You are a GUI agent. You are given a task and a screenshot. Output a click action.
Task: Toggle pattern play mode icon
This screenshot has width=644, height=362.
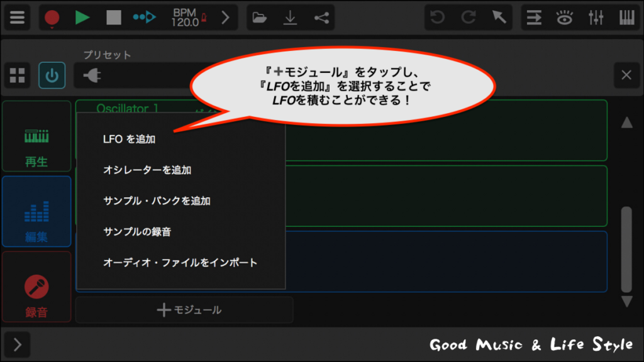click(144, 17)
